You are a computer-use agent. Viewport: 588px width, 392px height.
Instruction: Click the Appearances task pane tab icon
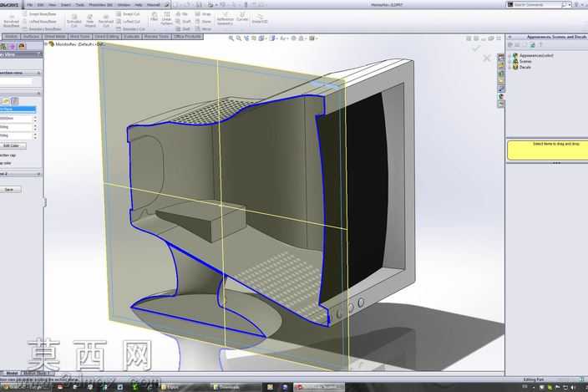click(500, 96)
